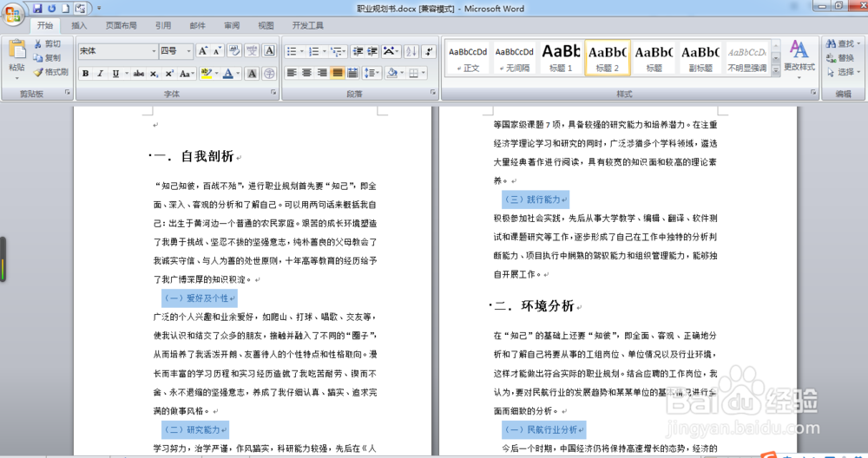
Task: Center align text icon
Action: (306, 73)
